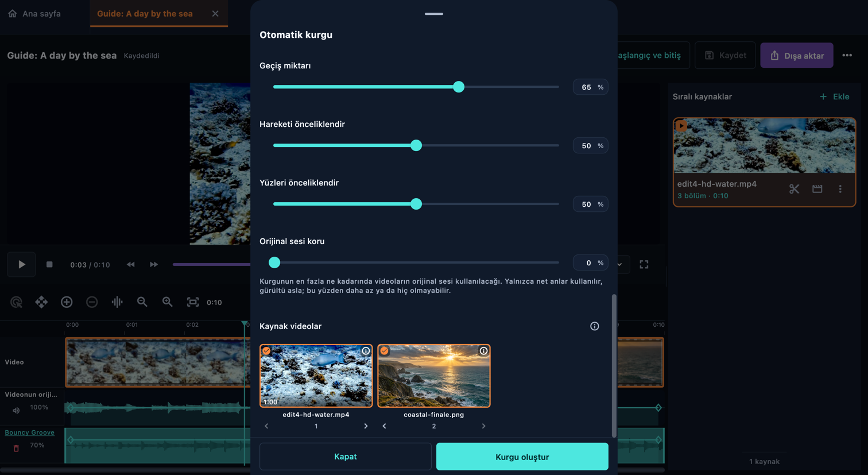Click the Kurgu oluştur button
Image resolution: width=868 pixels, height=475 pixels.
point(522,457)
